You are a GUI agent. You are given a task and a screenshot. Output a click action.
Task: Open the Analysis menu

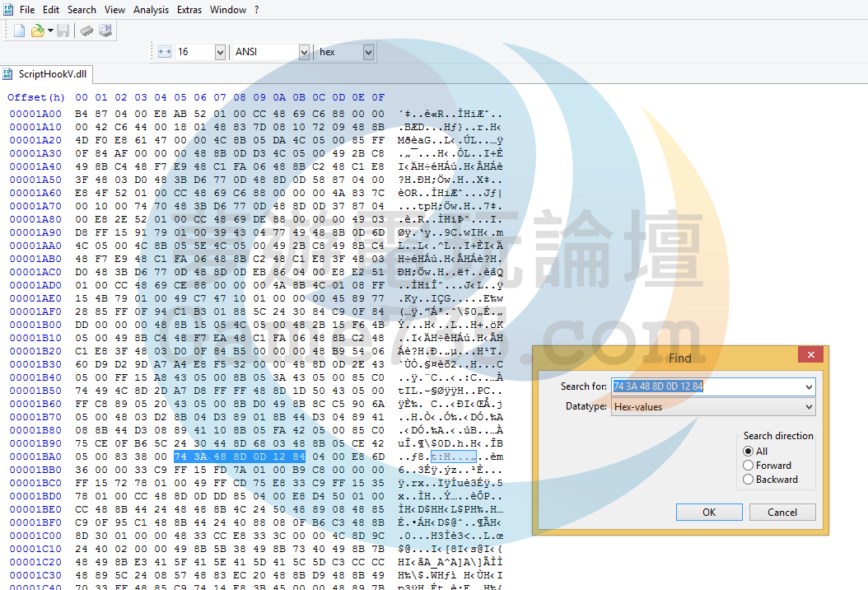tap(151, 10)
